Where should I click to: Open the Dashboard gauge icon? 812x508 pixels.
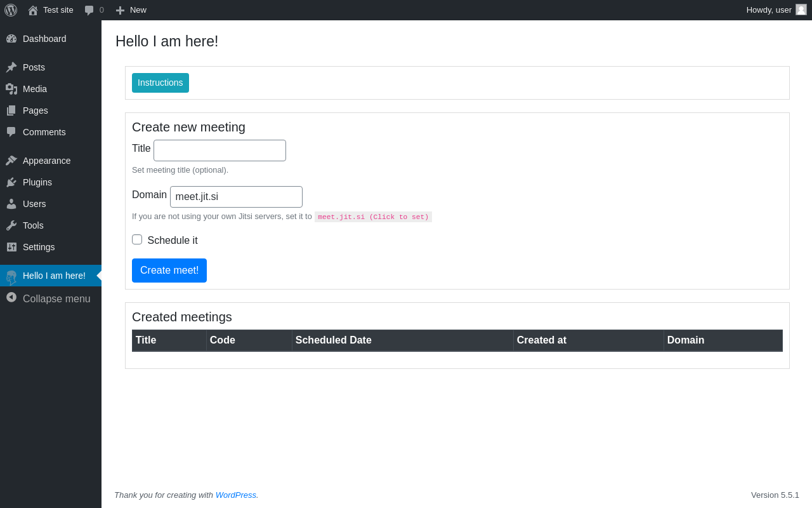pos(11,39)
